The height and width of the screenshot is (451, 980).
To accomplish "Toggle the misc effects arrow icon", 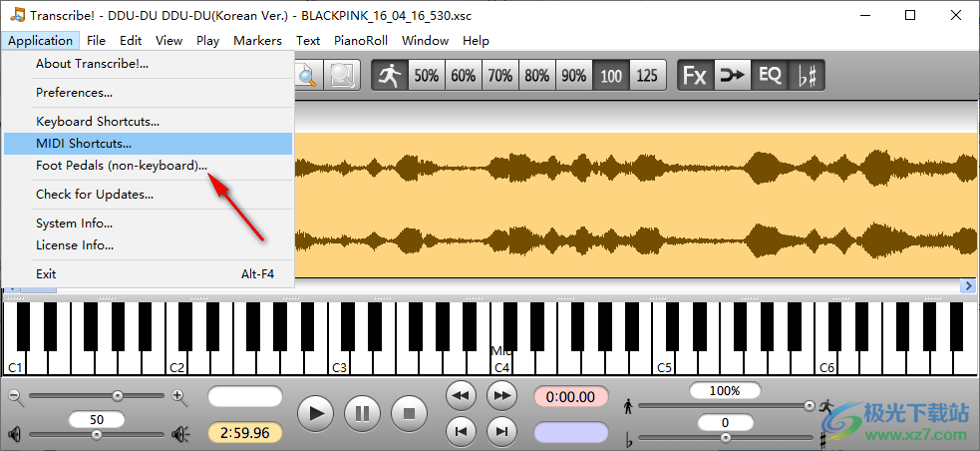I will [x=732, y=76].
